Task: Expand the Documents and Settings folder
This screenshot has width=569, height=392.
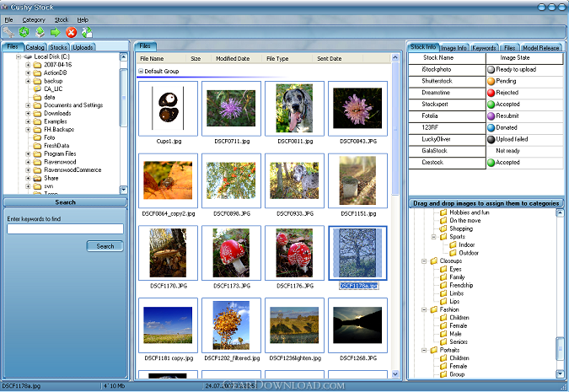Action: click(x=28, y=105)
